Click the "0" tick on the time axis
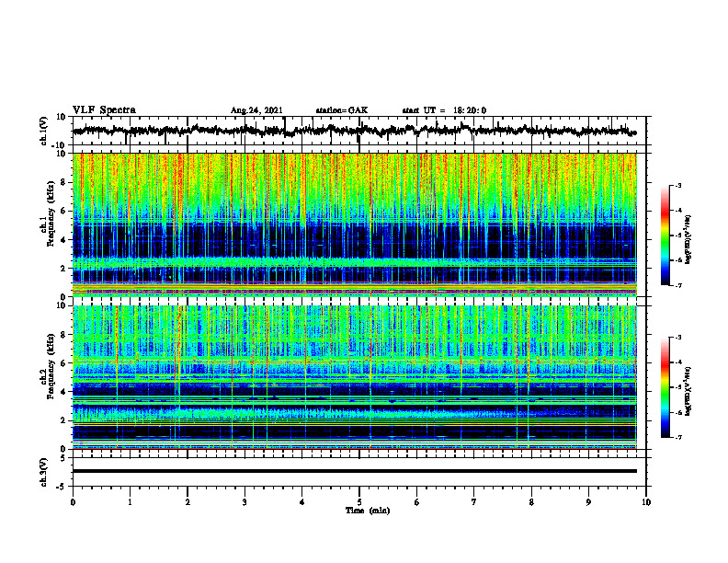This screenshot has width=728, height=563. pyautogui.click(x=73, y=502)
